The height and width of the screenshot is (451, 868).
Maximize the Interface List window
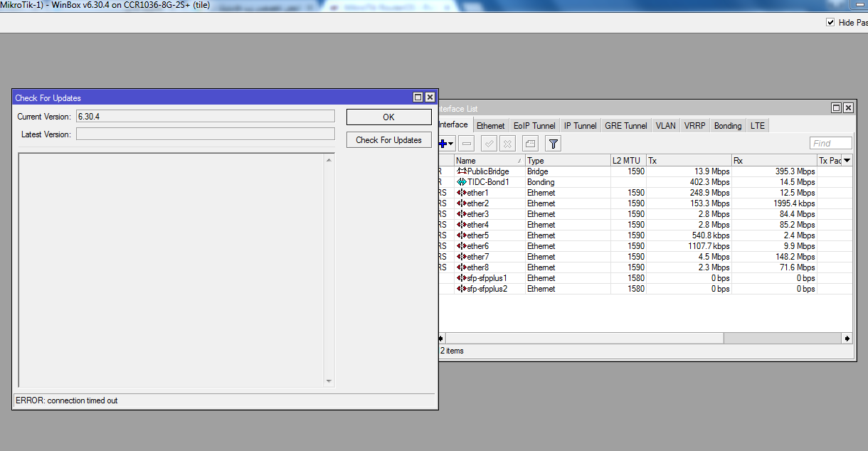pos(836,107)
